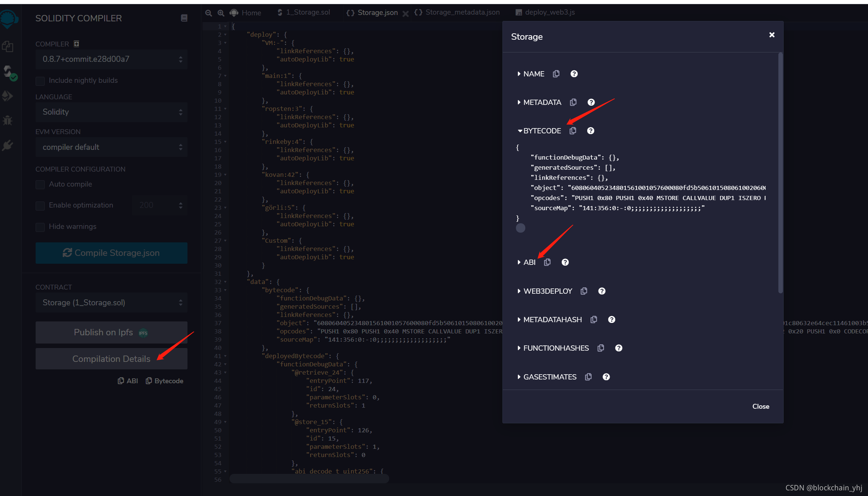The width and height of the screenshot is (868, 496).
Task: Open the File Explorer sidebar icon
Action: pos(7,47)
